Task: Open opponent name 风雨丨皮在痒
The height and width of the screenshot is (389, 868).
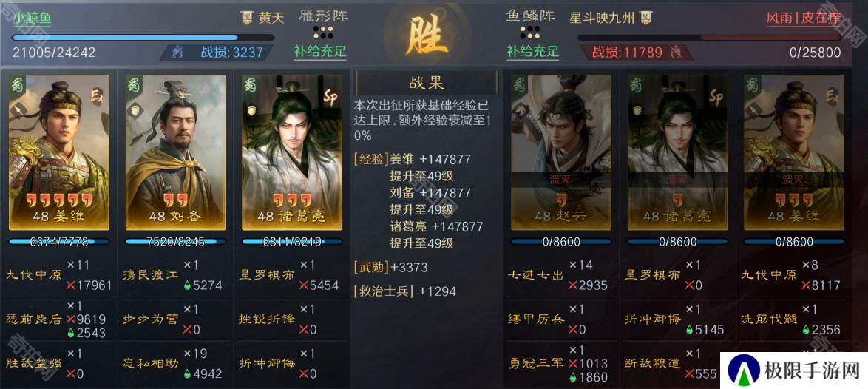Action: (x=803, y=18)
